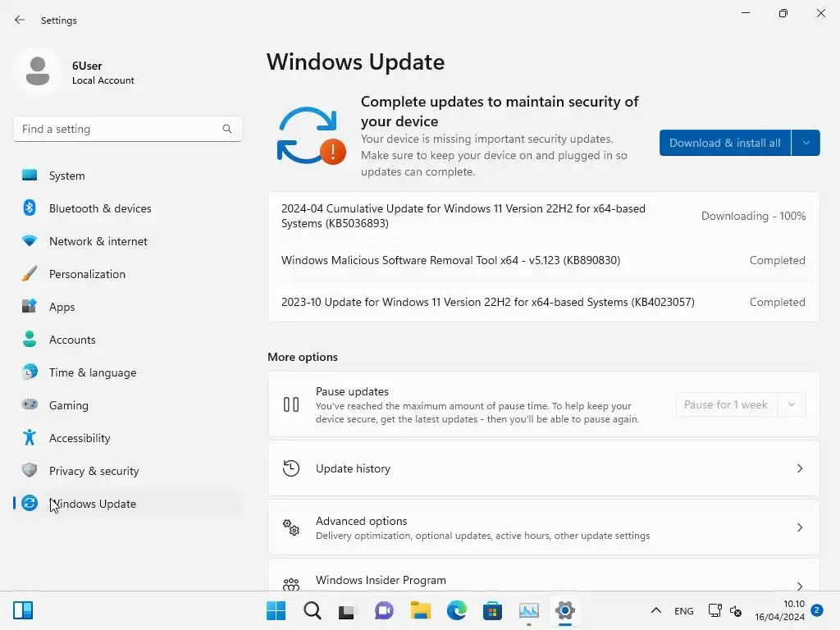Screen dimensions: 840x630
Task: Open the Widgets panel on taskbar
Action: point(23,610)
